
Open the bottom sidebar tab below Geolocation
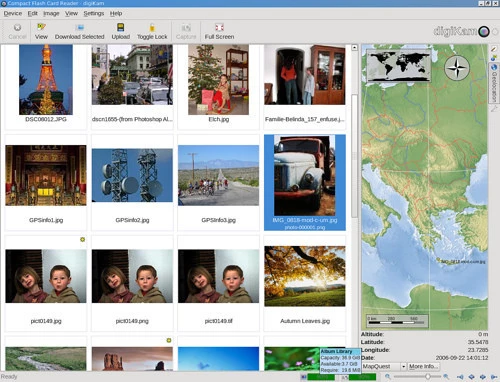494,109
